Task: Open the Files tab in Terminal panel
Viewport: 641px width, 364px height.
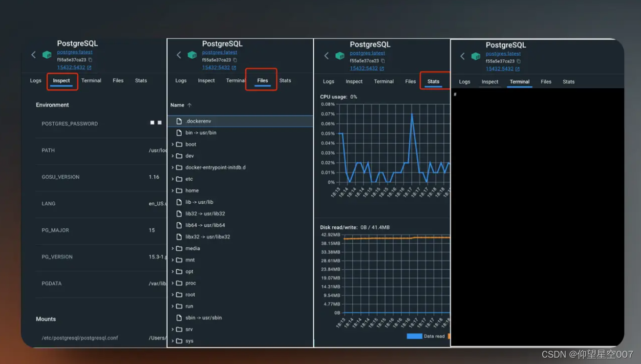Action: pos(546,82)
